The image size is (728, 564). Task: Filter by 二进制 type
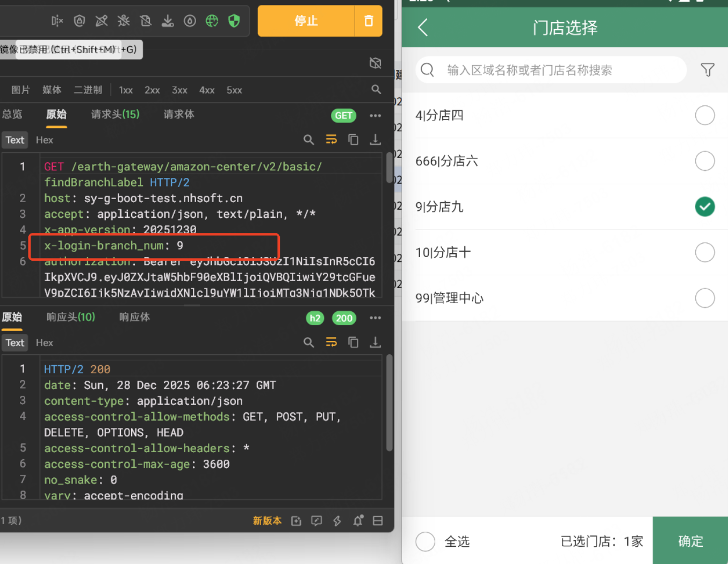pos(88,90)
